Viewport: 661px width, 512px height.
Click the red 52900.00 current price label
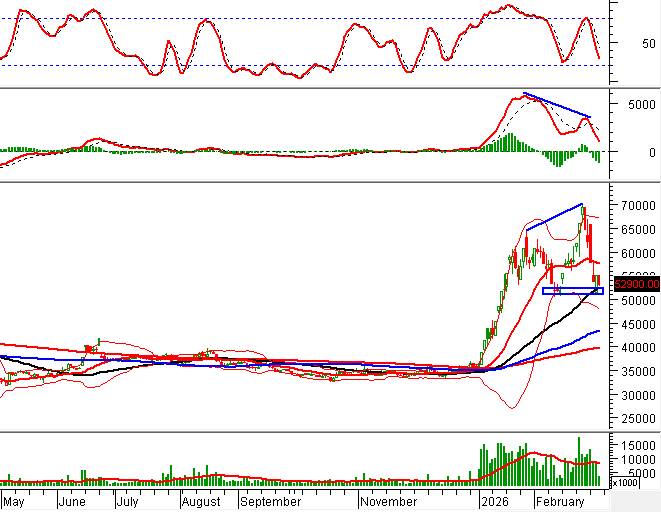(637, 284)
